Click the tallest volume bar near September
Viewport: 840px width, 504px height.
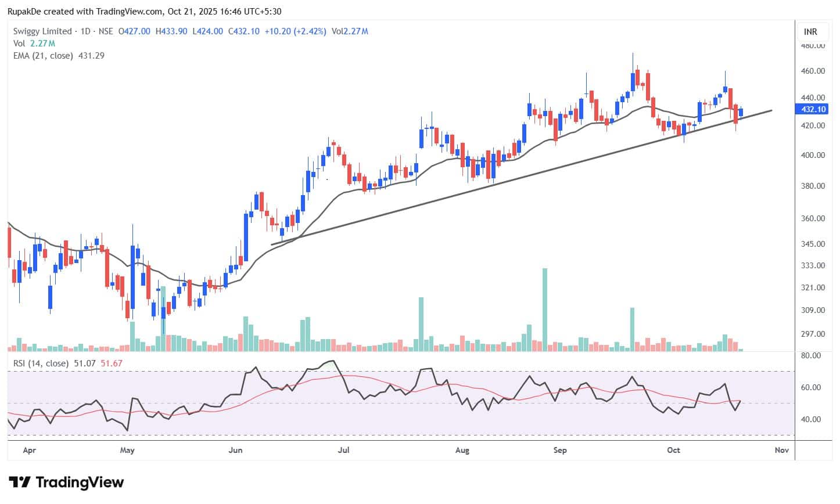[545, 309]
